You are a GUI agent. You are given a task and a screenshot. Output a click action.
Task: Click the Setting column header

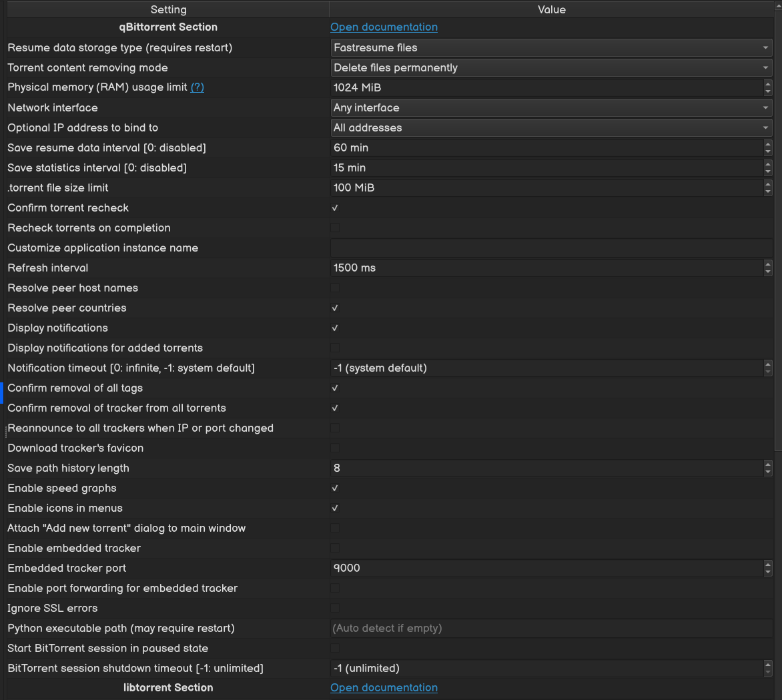(x=168, y=9)
